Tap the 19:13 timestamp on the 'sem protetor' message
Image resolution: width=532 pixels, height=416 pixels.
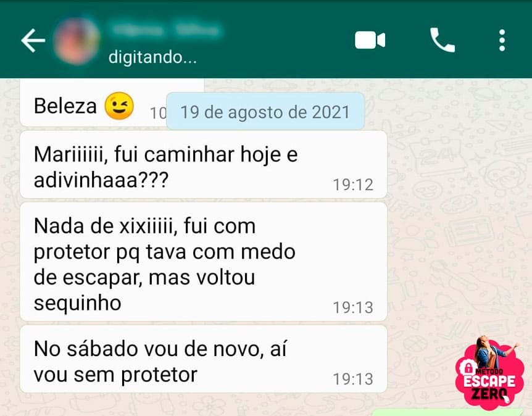coord(353,380)
